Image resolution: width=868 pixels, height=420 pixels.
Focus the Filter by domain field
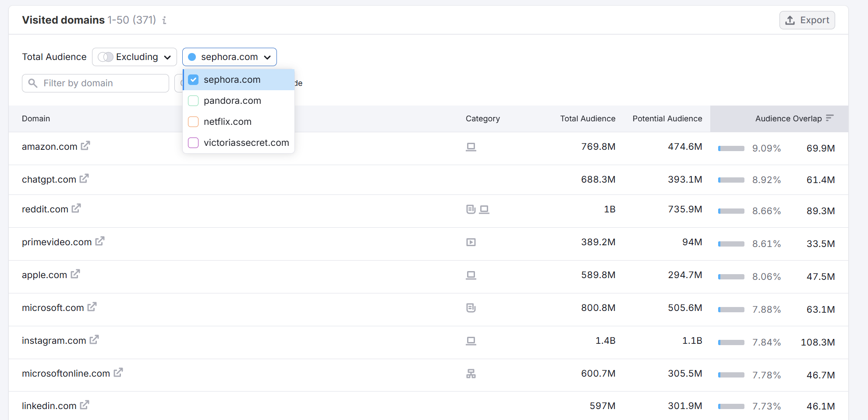coord(101,83)
